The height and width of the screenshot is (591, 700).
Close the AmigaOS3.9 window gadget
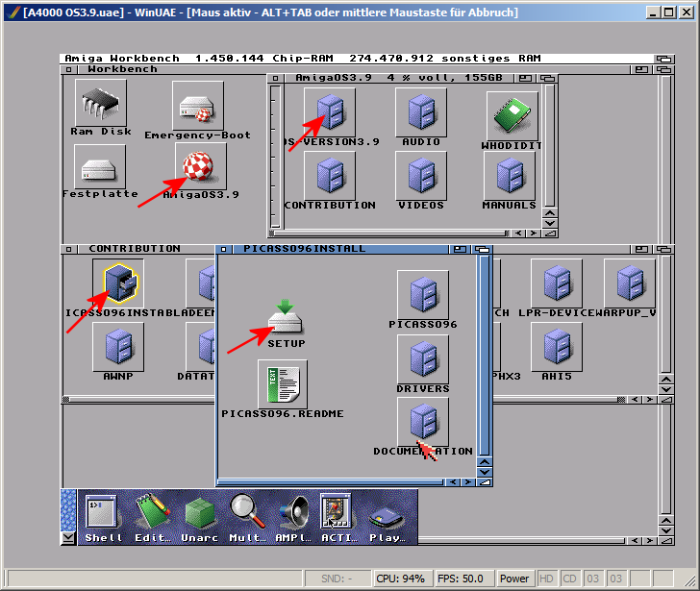coord(275,78)
